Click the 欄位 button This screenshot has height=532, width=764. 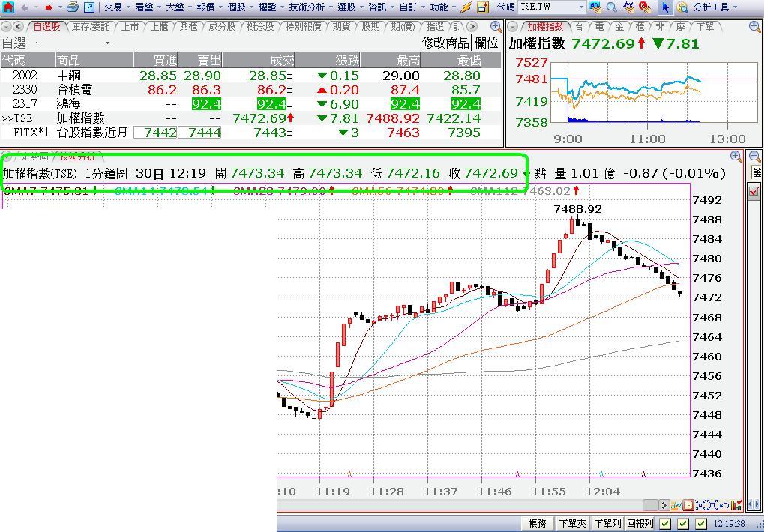(x=486, y=43)
